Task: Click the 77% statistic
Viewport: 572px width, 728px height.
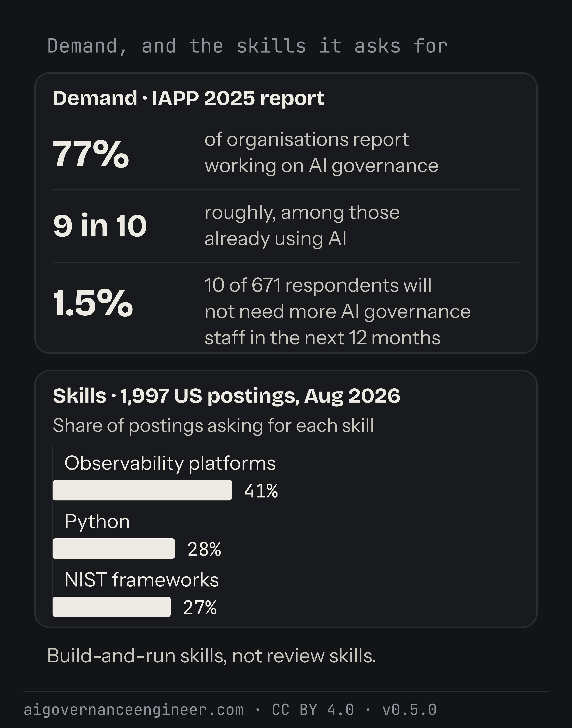Action: (91, 154)
